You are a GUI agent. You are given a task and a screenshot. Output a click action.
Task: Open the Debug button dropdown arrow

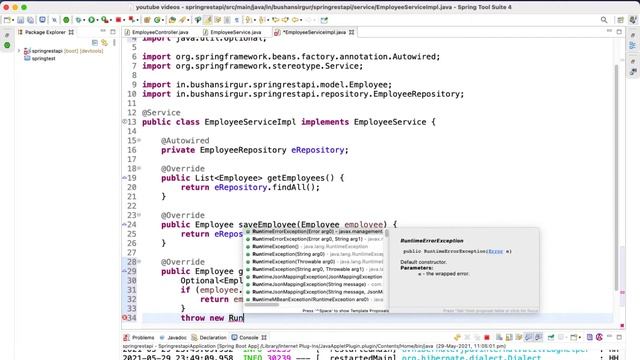coord(84,20)
